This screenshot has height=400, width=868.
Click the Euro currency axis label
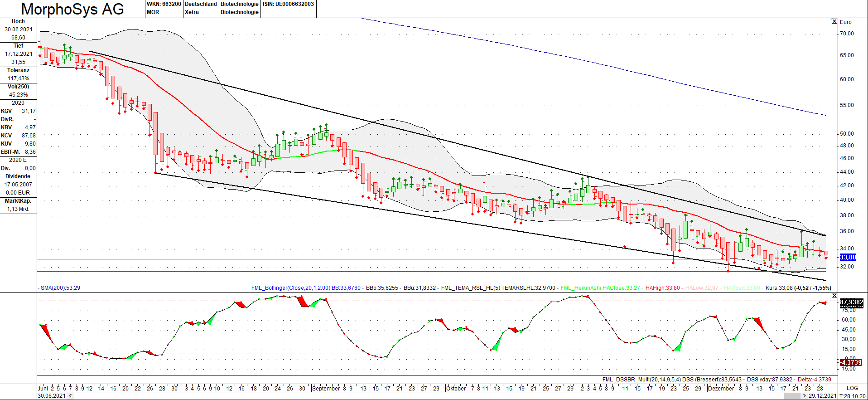(845, 22)
